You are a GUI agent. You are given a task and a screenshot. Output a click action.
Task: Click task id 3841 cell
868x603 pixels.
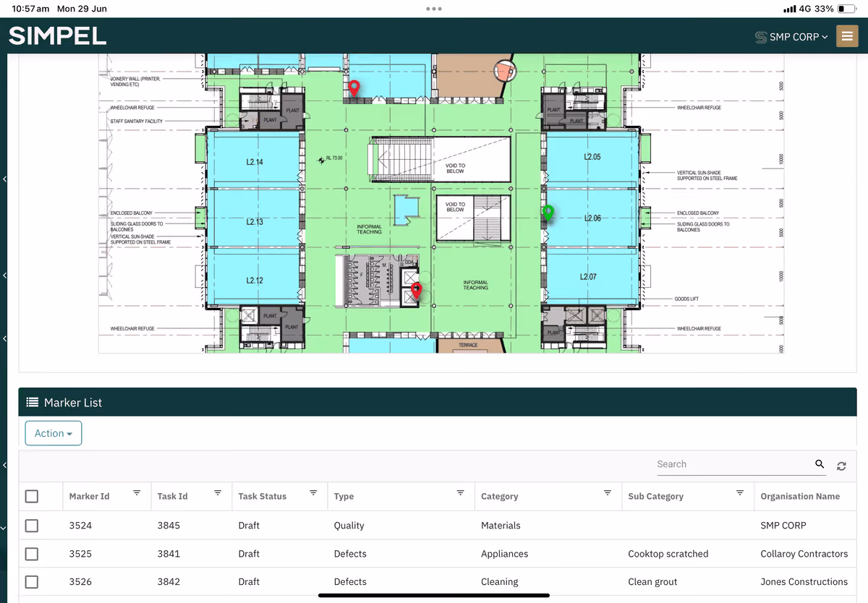point(169,554)
